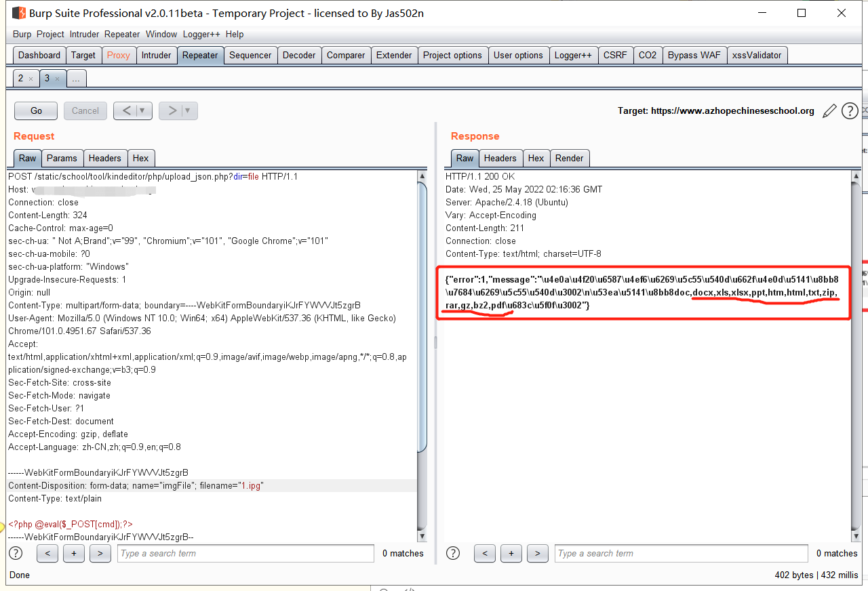Viewport: 868px width, 591px height.
Task: Switch to Proxy tab
Action: pos(119,56)
